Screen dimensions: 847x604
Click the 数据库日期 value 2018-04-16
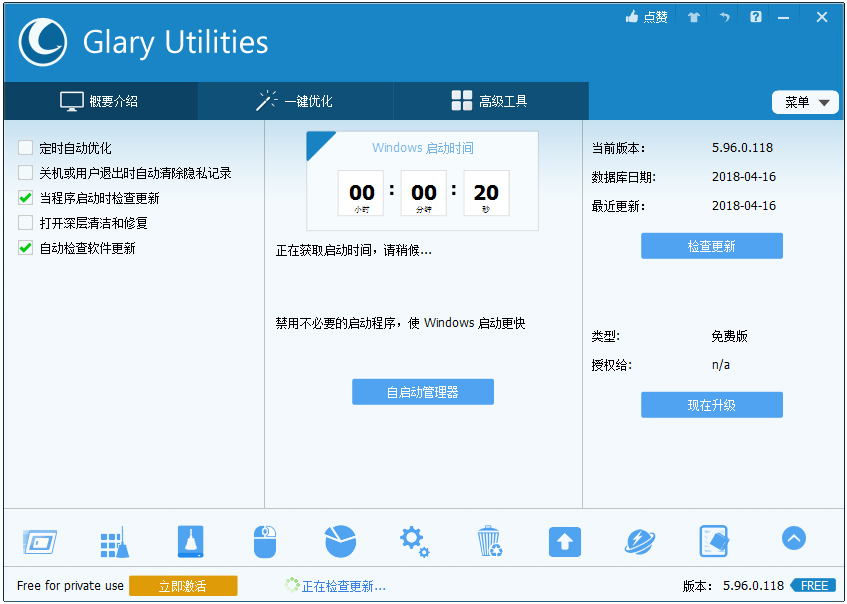pyautogui.click(x=744, y=177)
